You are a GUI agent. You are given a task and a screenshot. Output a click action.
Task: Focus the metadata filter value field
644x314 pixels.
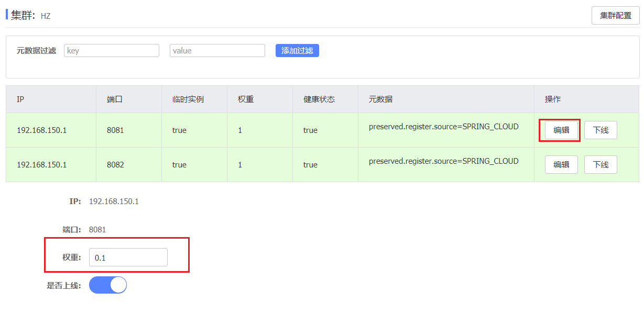[x=217, y=51]
